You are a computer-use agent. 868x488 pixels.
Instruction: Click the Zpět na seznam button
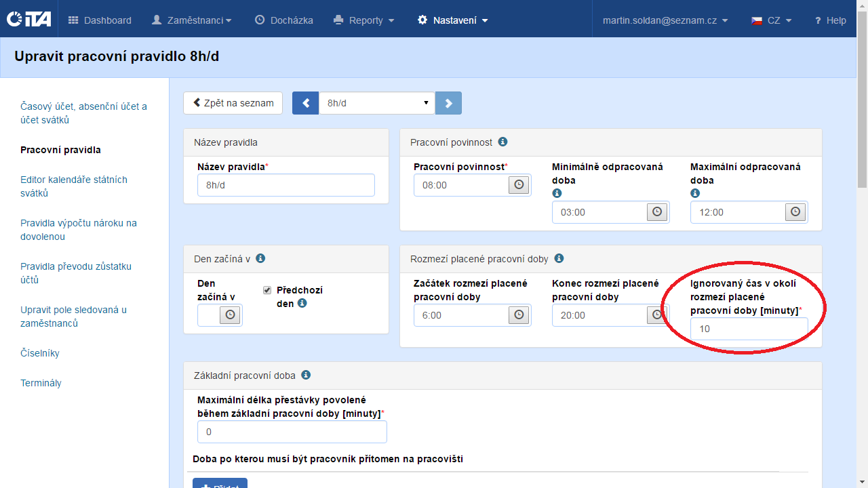click(x=233, y=103)
